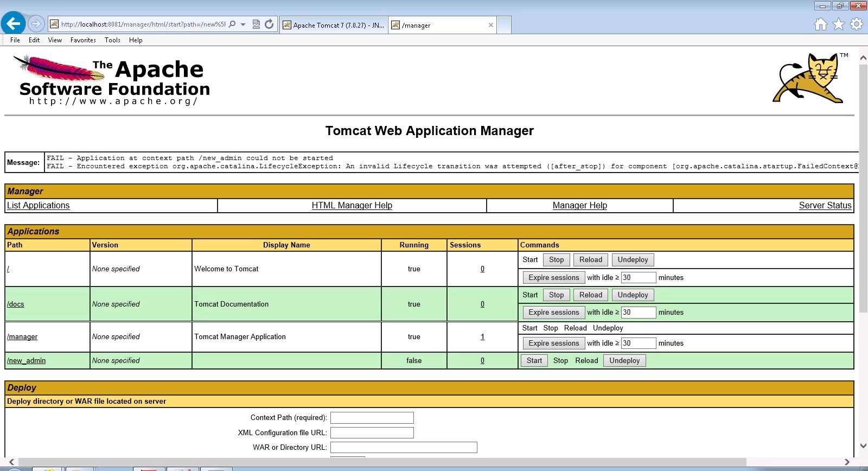Click the Apache Software Foundation logo
Viewport: 868px width, 471px height.
pyautogui.click(x=111, y=80)
